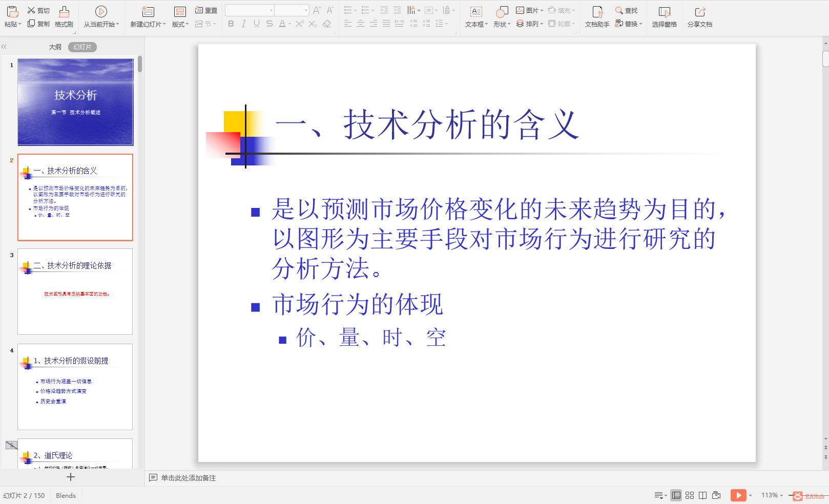Switch to the 幻灯片 slides tab
The image size is (829, 504).
82,47
